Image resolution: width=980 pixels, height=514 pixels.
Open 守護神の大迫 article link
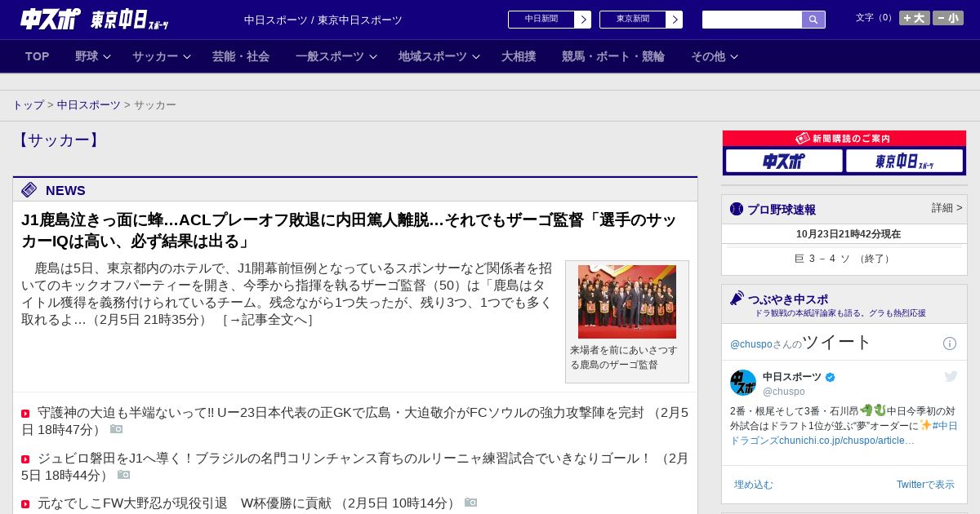click(x=355, y=421)
